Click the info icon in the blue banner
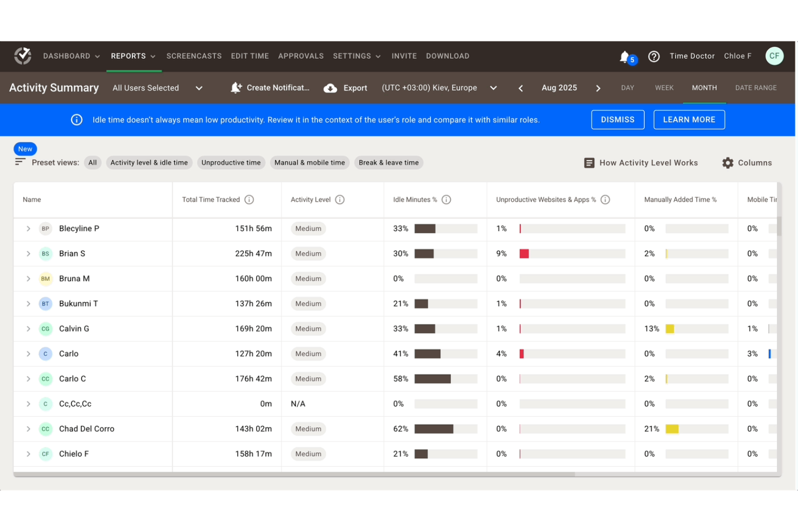Image resolution: width=798 pixels, height=532 pixels. (76, 120)
